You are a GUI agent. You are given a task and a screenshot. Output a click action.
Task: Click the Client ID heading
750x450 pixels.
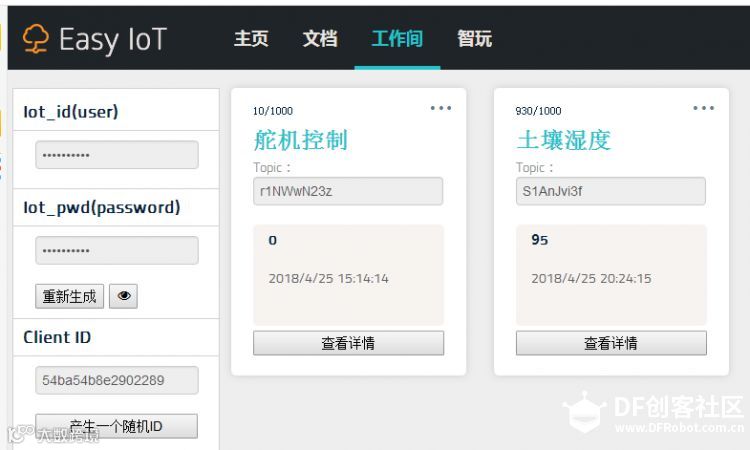(57, 337)
